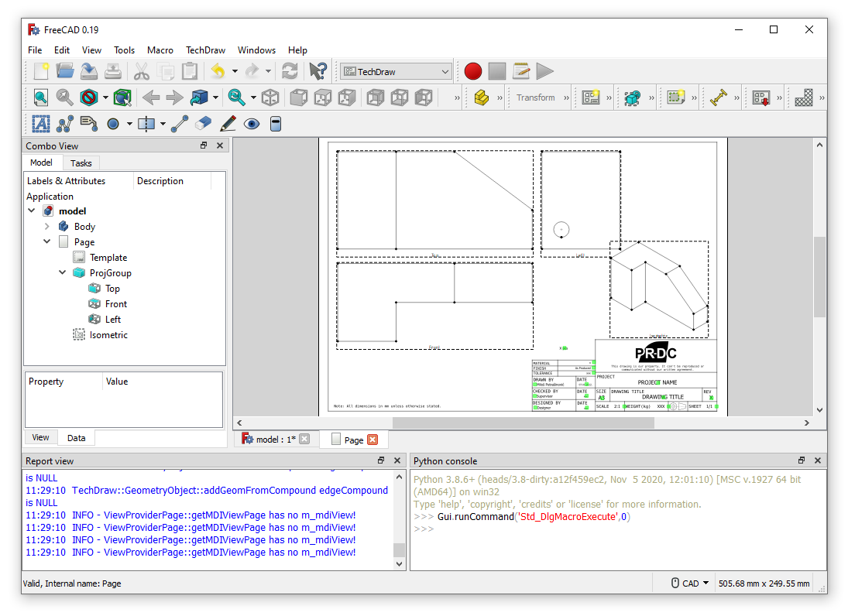Click the eraser icon in the TechDraw toolbar
The height and width of the screenshot is (616, 848).
[203, 123]
